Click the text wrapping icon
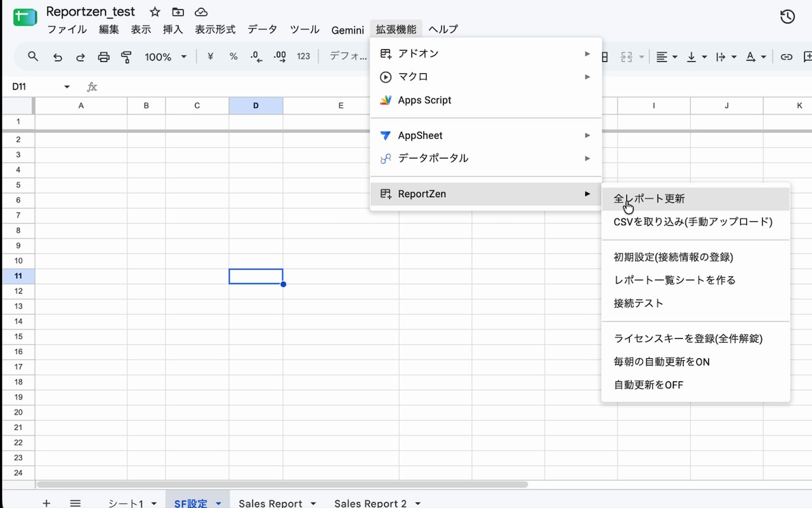The height and width of the screenshot is (508, 812). click(721, 57)
